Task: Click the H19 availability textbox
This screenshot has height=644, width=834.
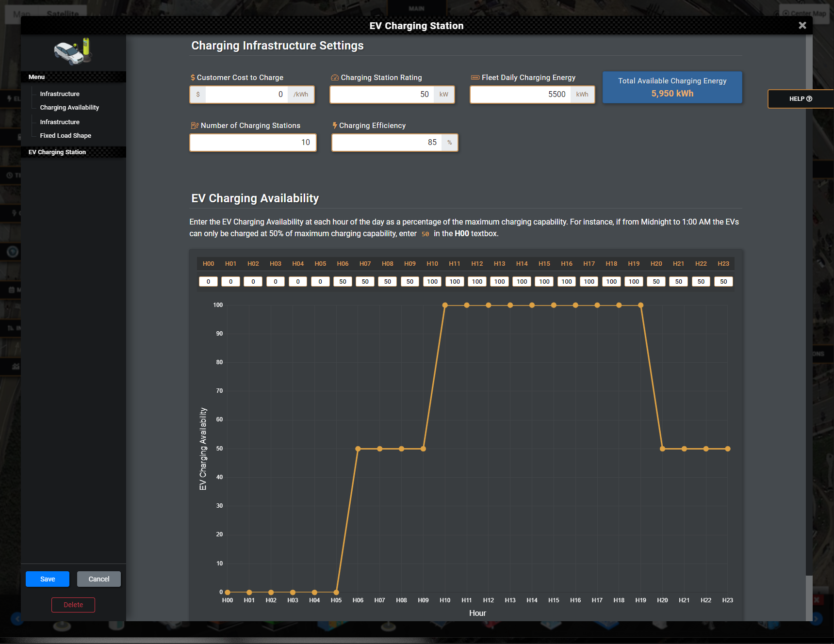Action: 634,282
